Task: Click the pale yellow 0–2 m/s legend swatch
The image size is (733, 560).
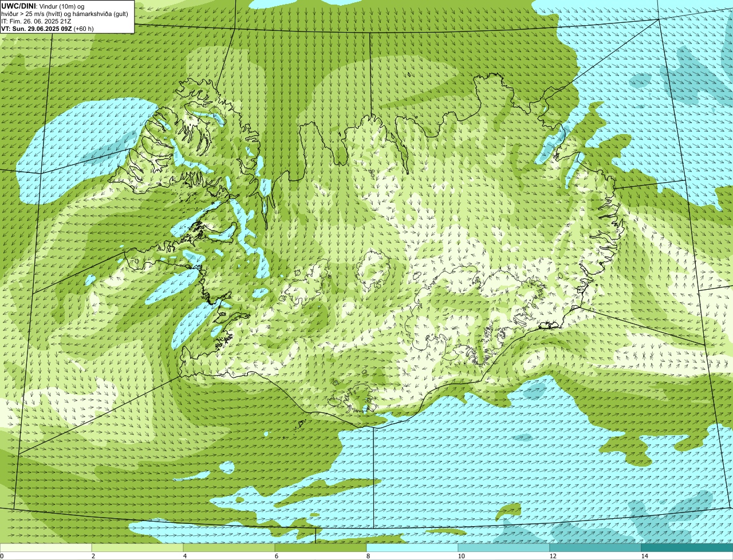Action: 46,547
